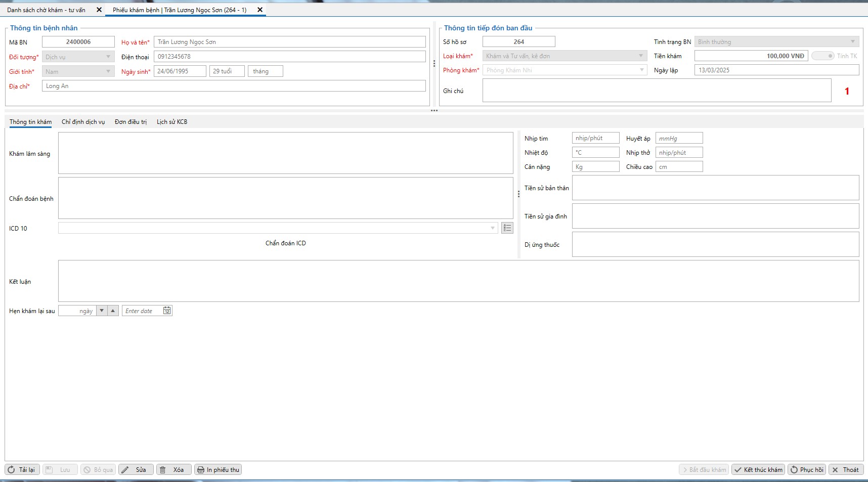
Task: Click the Bắt đầu khám button
Action: (704, 470)
